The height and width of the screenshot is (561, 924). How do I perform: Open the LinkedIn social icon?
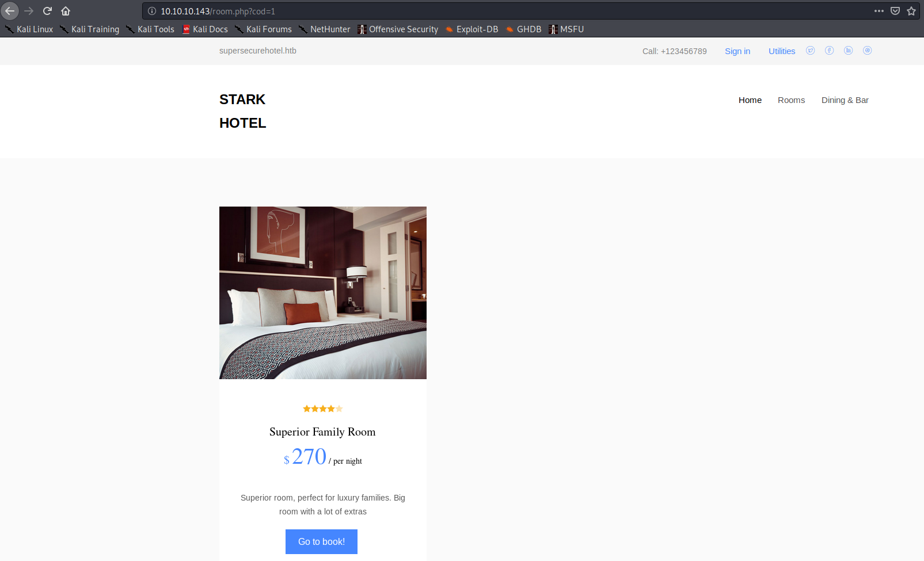click(x=848, y=51)
